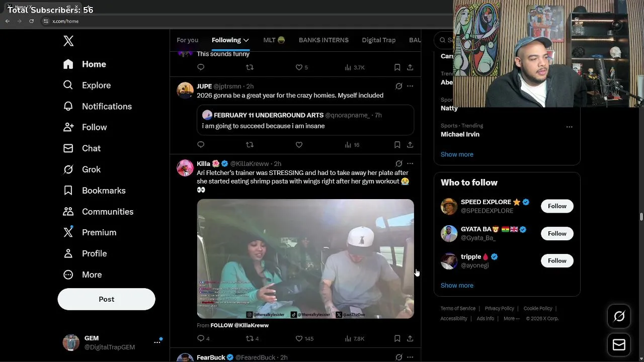Image resolution: width=644 pixels, height=362 pixels.
Task: Open Killa's profile avatar
Action: pos(185,168)
